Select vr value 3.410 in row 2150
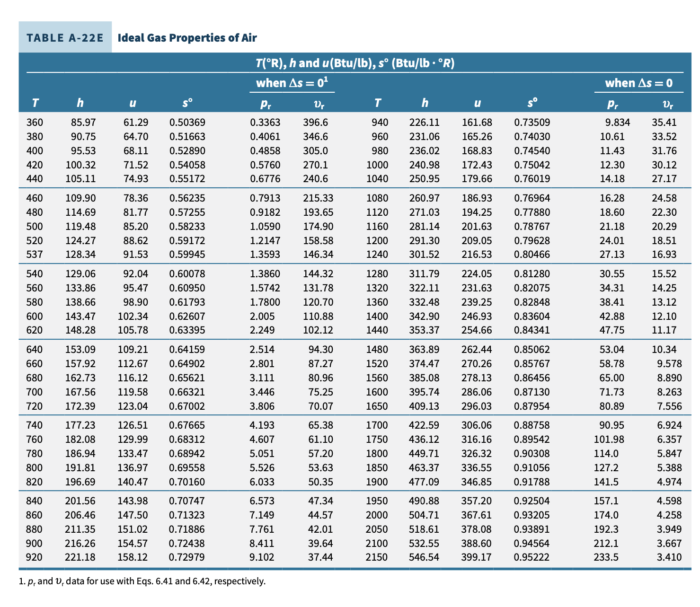700x607 pixels. pos(670,557)
